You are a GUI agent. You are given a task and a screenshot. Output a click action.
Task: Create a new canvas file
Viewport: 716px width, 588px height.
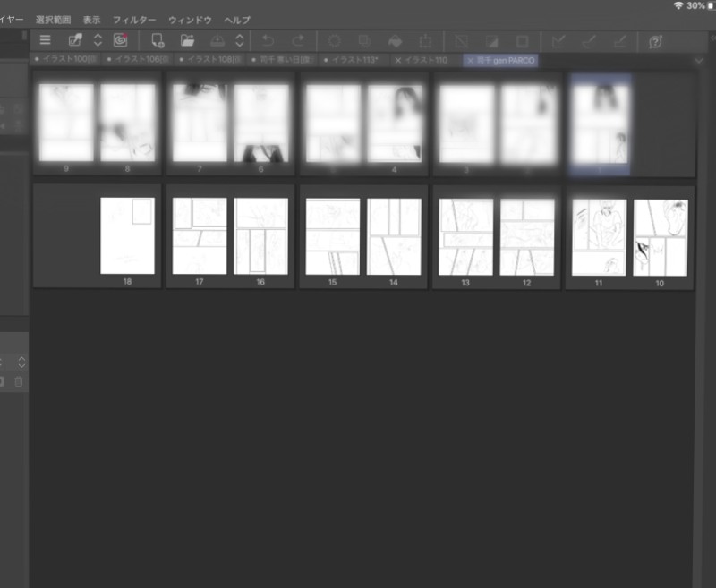pos(158,40)
